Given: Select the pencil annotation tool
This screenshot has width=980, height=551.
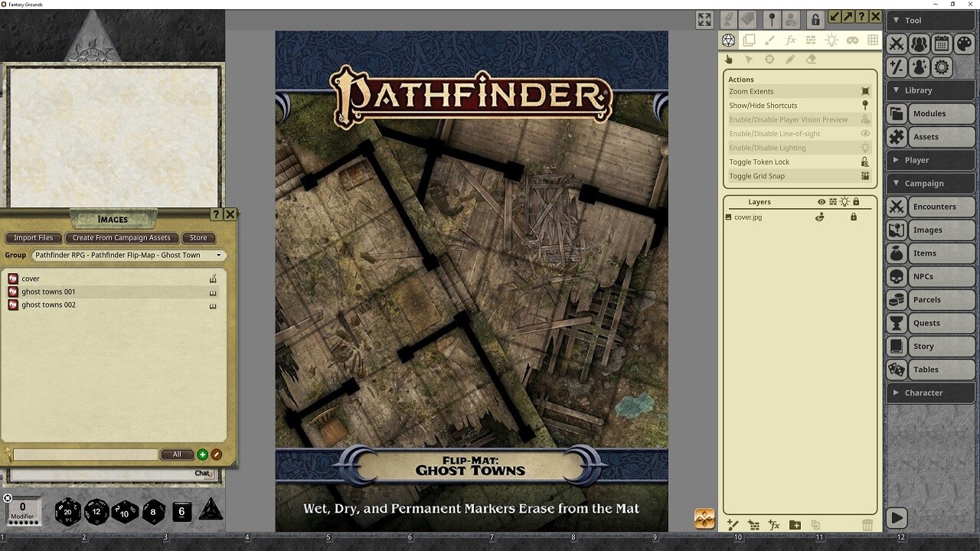Looking at the screenshot, I should [790, 59].
